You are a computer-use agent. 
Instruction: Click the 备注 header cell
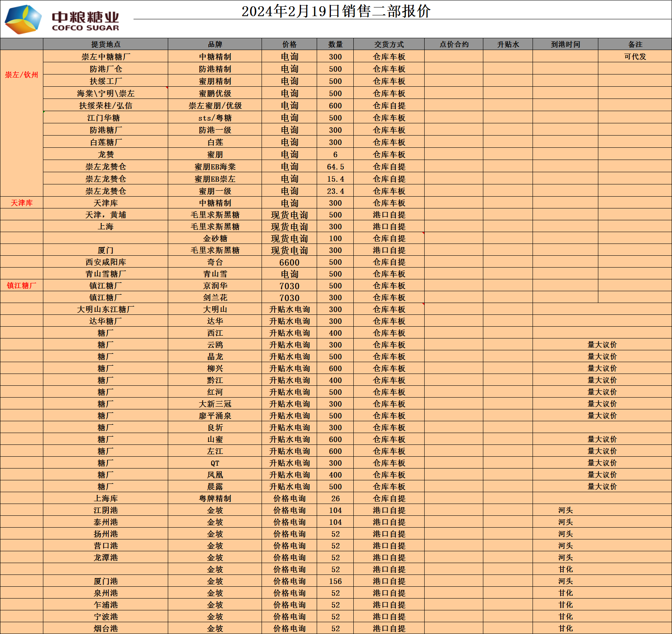coord(635,45)
